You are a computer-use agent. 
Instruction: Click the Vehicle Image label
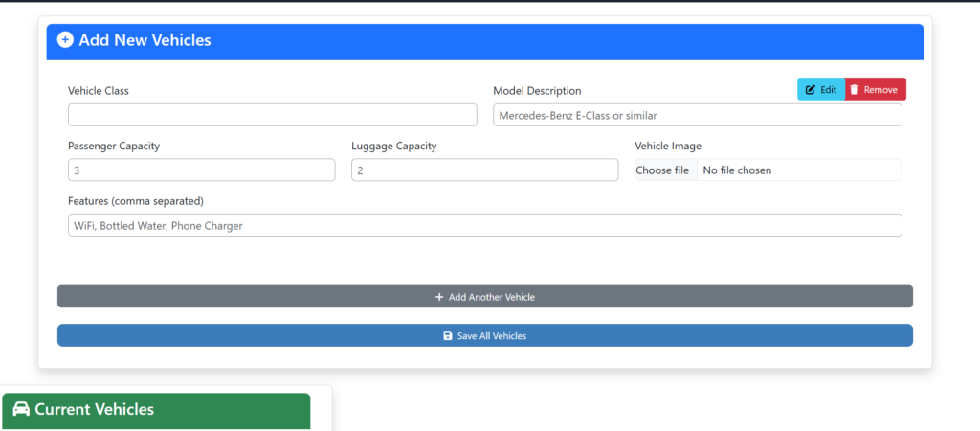coord(668,146)
